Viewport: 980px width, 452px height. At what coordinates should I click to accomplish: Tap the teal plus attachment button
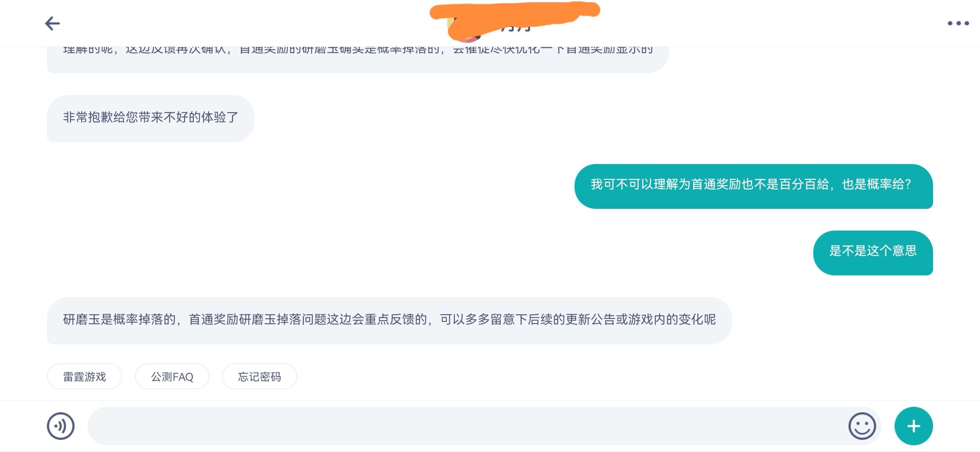[x=913, y=426]
